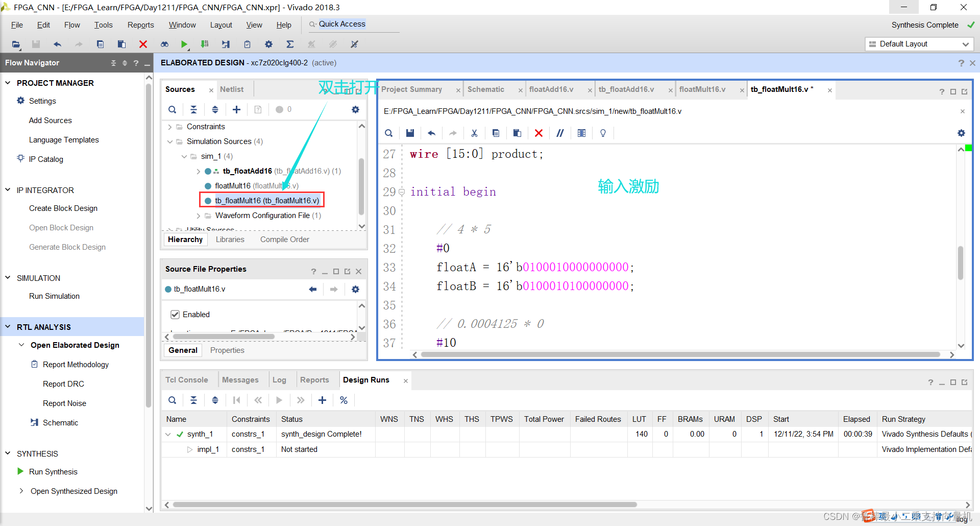Click Run Simulation
This screenshot has height=526, width=980.
click(54, 296)
